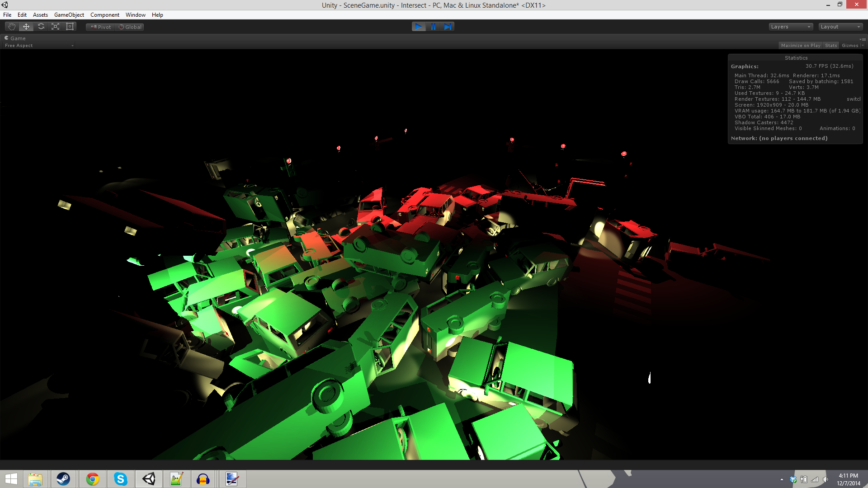Viewport: 868px width, 488px height.
Task: Open Notepad++ from the taskbar
Action: click(176, 479)
